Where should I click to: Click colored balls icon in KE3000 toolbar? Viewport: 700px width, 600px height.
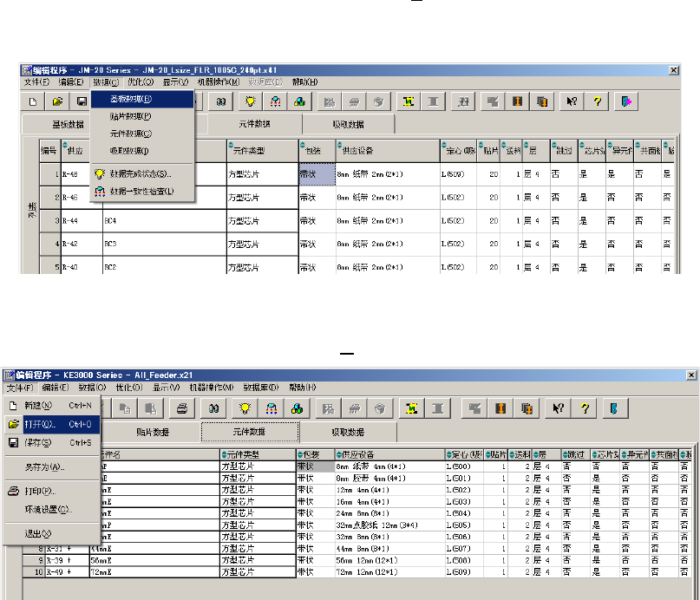click(x=297, y=408)
